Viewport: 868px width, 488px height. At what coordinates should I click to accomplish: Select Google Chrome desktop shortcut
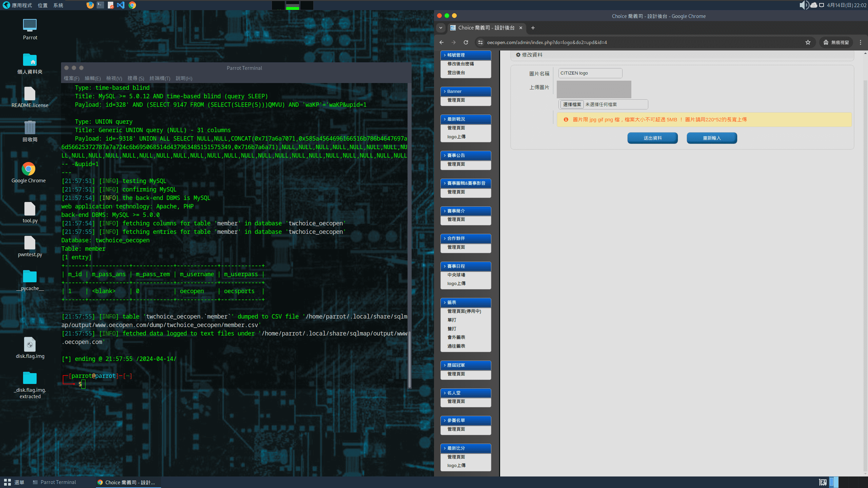coord(28,173)
